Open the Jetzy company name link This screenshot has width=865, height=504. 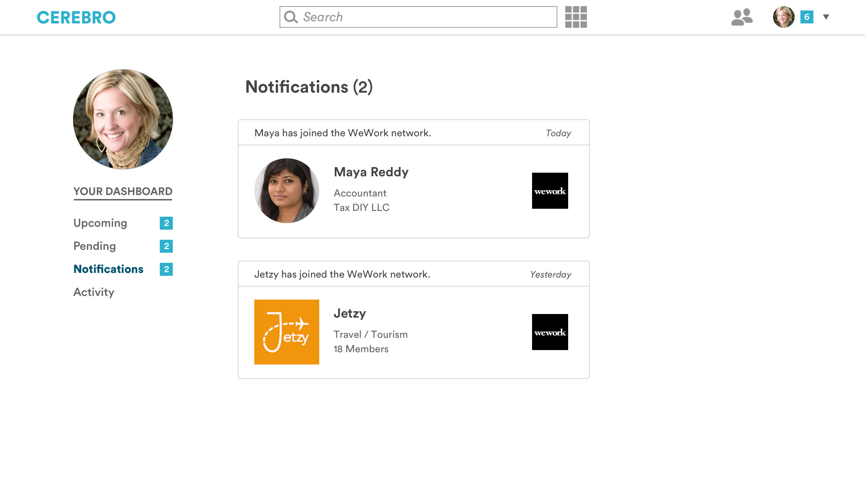pyautogui.click(x=350, y=313)
